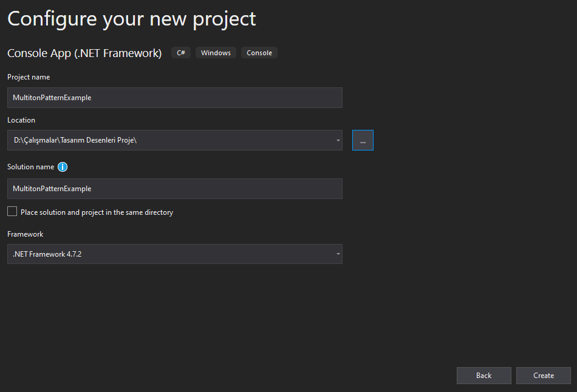Click the Framework label
Viewport: 577px width, 392px height.
pyautogui.click(x=26, y=234)
